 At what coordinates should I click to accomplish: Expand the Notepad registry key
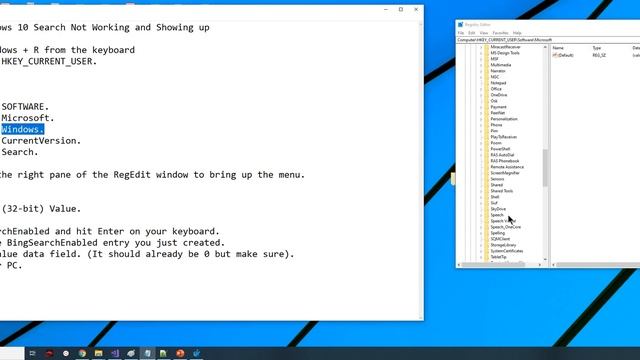coord(481,83)
